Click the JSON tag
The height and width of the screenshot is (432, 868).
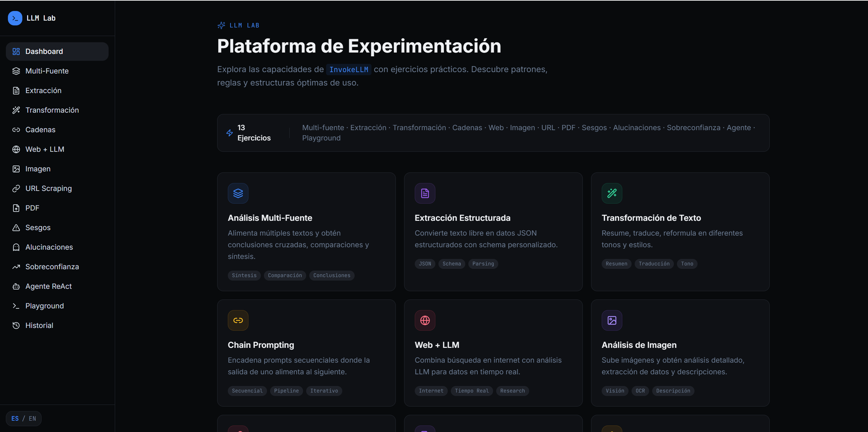click(x=425, y=264)
